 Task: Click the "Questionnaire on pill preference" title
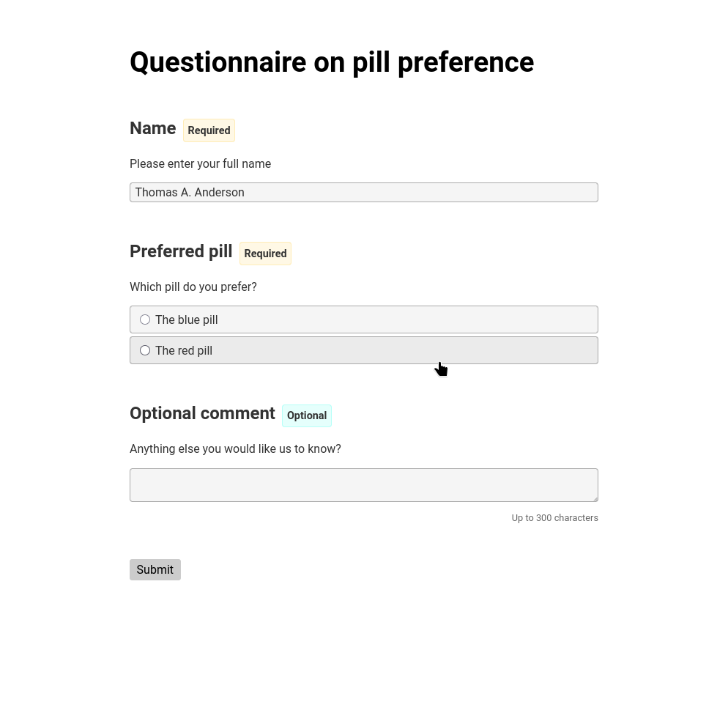(x=331, y=62)
